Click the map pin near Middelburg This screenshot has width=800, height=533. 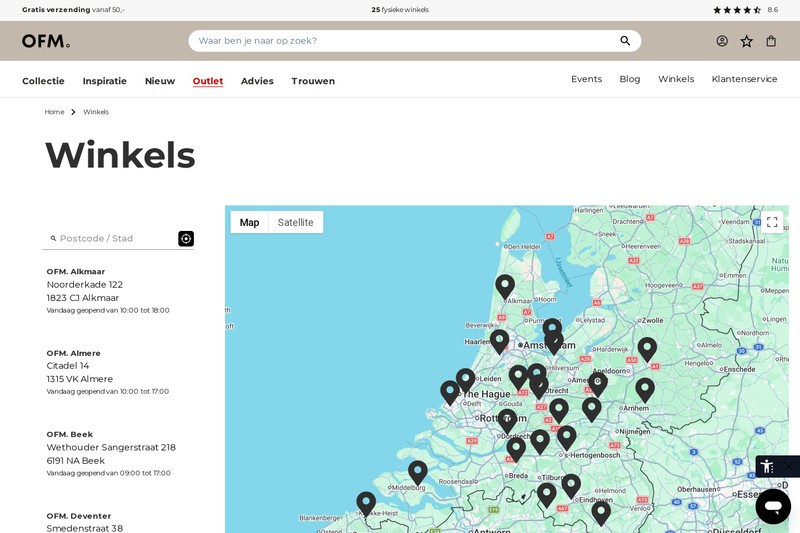[417, 471]
